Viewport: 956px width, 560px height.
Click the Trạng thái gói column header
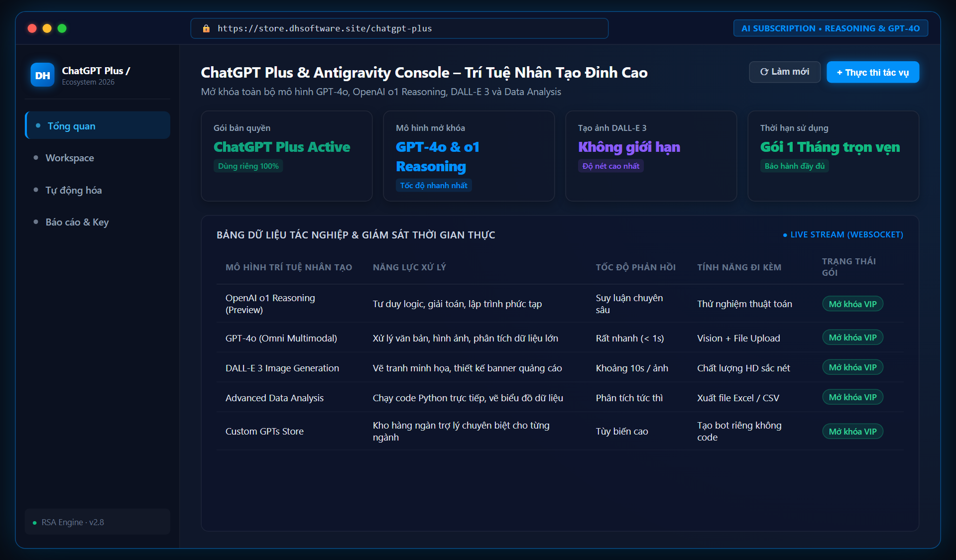(x=849, y=267)
